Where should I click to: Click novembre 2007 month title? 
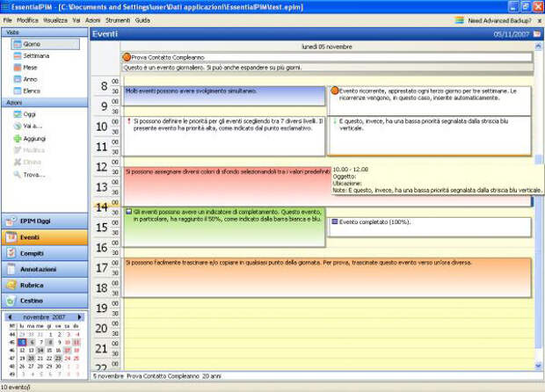[44, 317]
